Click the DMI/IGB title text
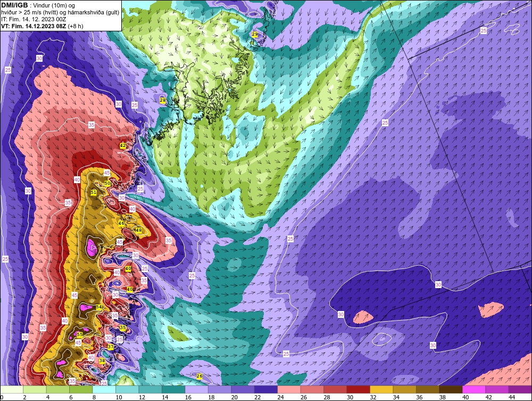Screen dimensions: 532x401 coord(14,5)
